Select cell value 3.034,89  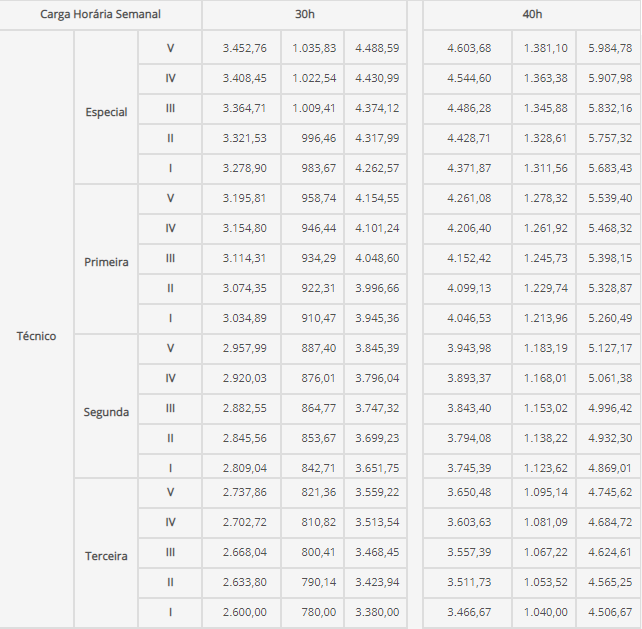(244, 318)
